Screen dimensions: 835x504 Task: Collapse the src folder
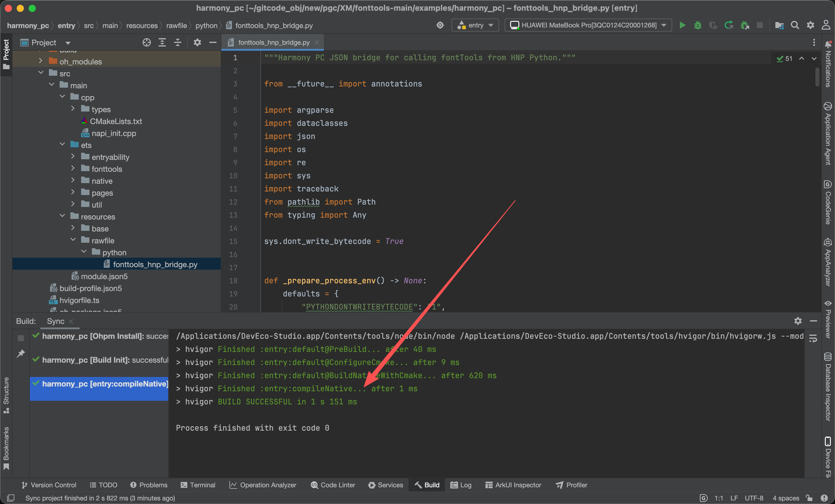click(x=41, y=72)
